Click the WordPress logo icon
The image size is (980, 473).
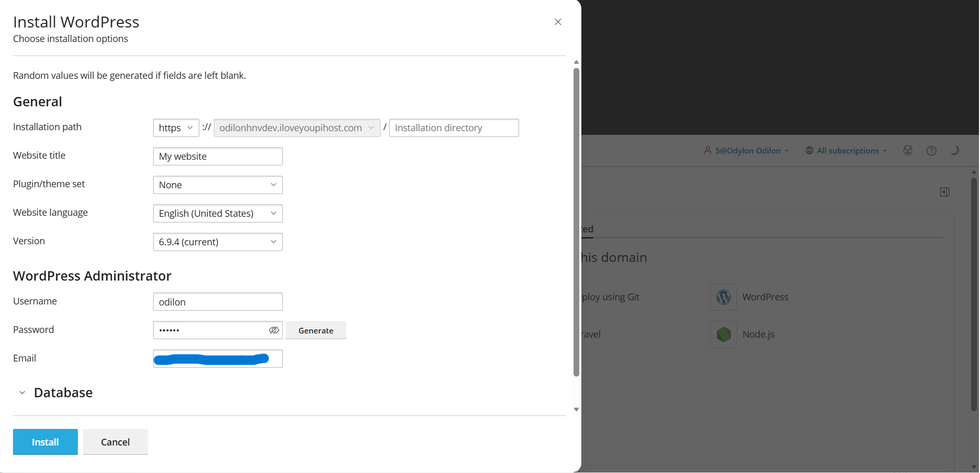click(723, 297)
